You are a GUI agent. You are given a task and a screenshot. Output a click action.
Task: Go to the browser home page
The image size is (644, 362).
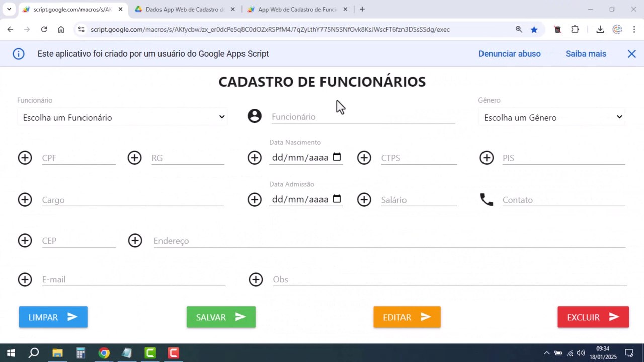click(x=61, y=30)
